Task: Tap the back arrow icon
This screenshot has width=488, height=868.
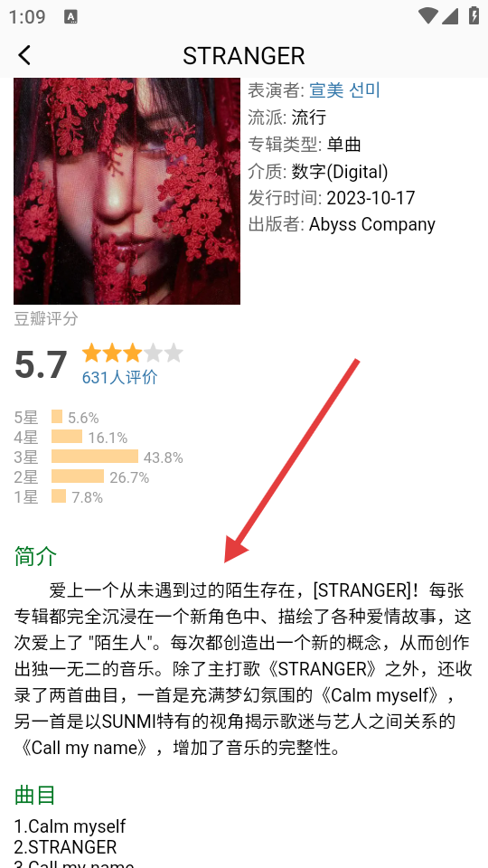Action: 24,55
